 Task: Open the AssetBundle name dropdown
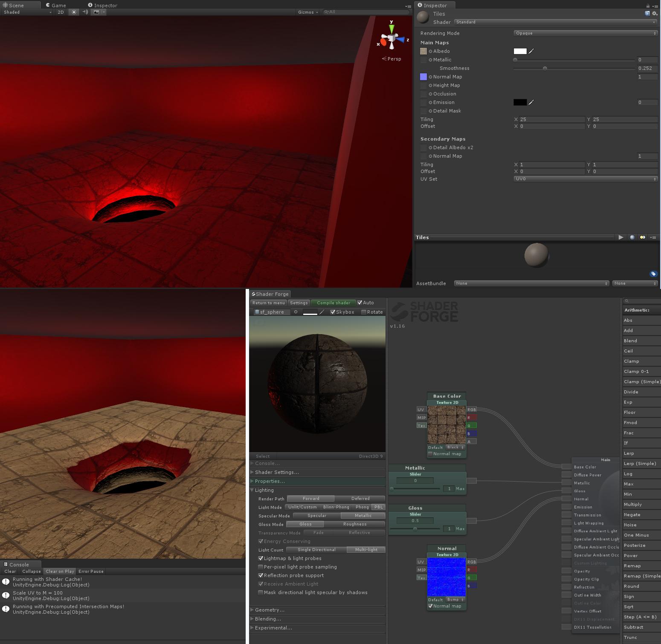[531, 283]
